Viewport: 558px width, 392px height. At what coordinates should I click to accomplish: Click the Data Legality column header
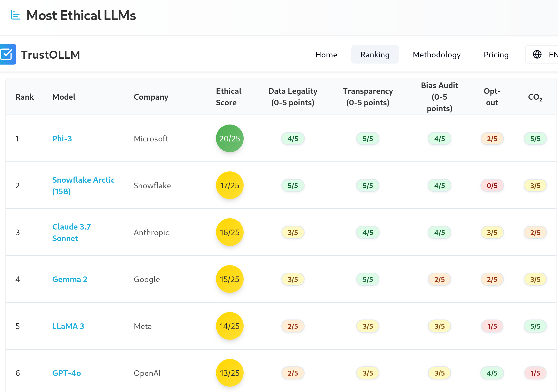[x=293, y=97]
